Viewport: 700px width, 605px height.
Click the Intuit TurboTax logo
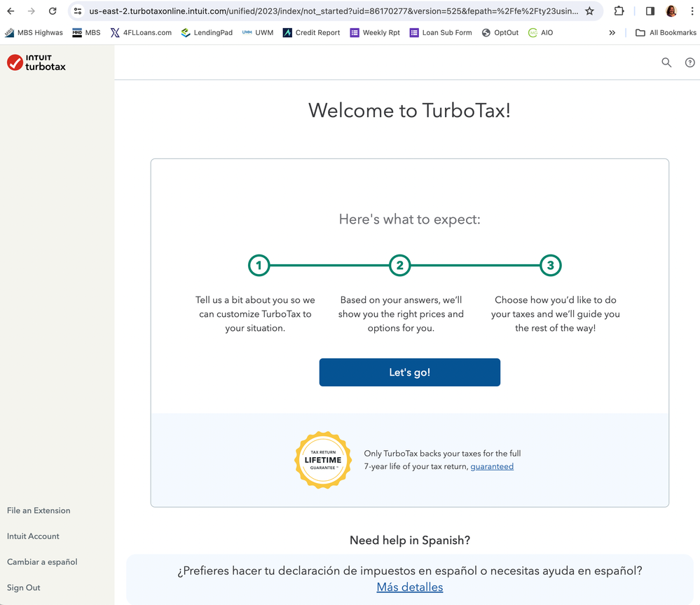[36, 62]
